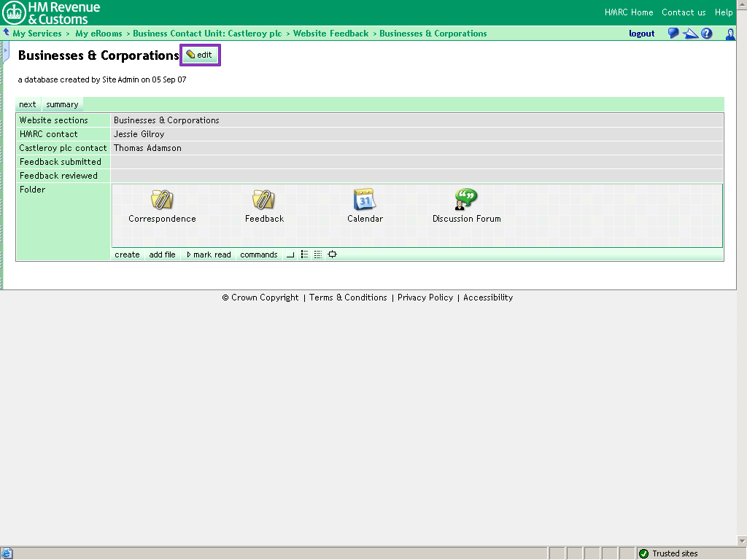Viewport: 747px width, 560px height.
Task: Switch to icon view layout
Action: coord(332,254)
